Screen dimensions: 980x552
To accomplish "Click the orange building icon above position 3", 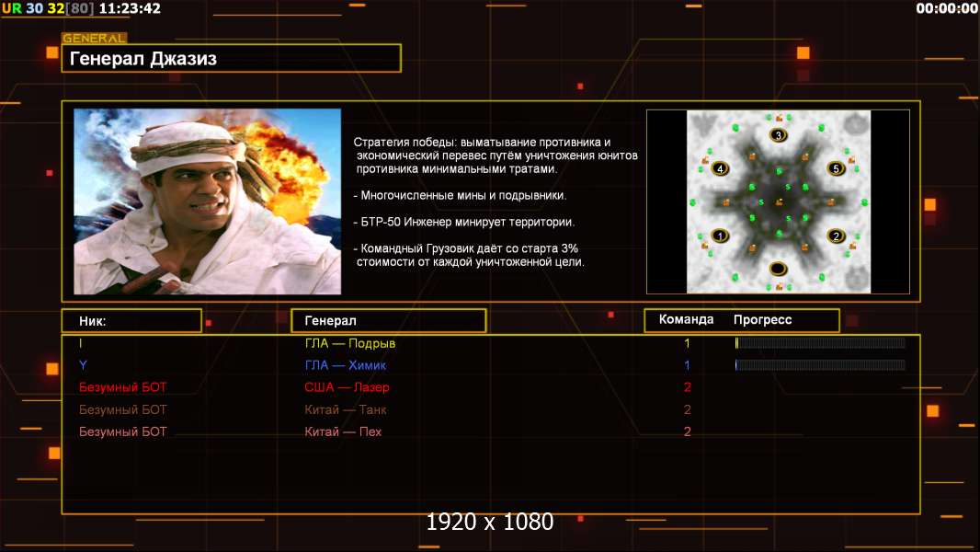I will tap(779, 117).
